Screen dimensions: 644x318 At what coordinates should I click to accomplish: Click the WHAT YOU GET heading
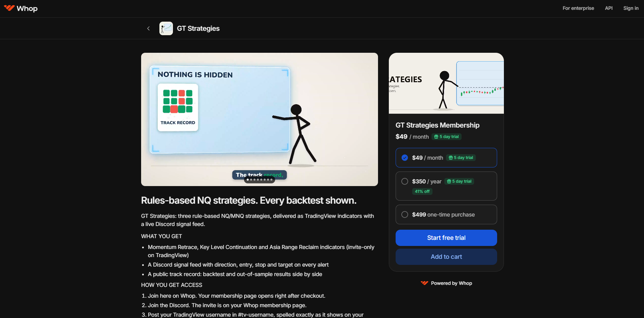click(161, 236)
